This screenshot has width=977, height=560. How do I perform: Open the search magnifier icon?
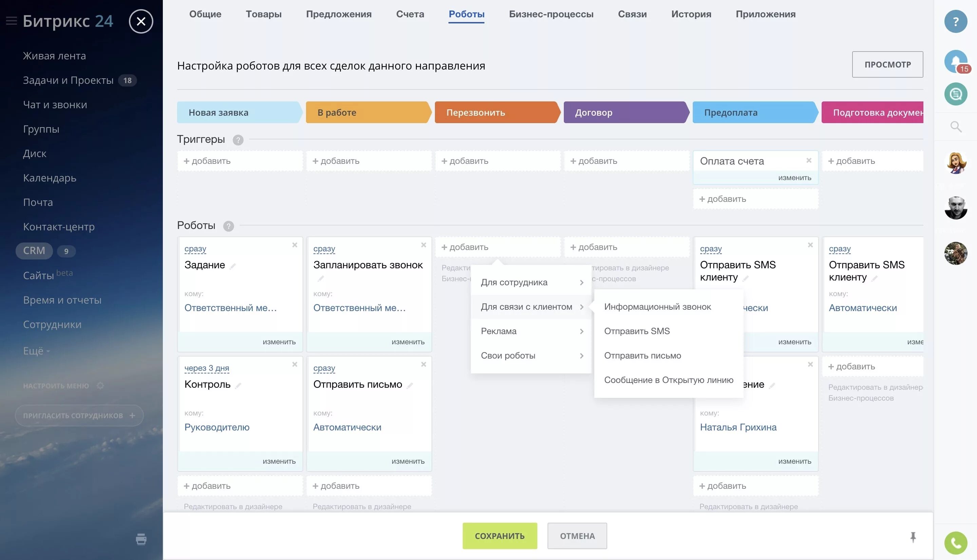pos(956,127)
